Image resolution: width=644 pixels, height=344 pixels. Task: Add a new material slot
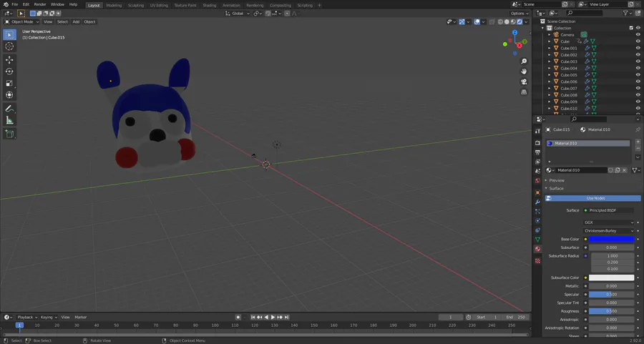(638, 142)
